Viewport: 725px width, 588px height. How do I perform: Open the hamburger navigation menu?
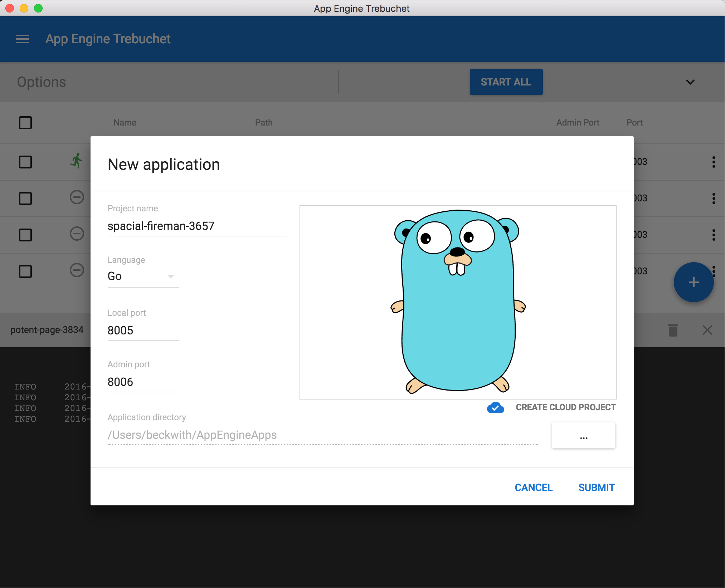22,39
